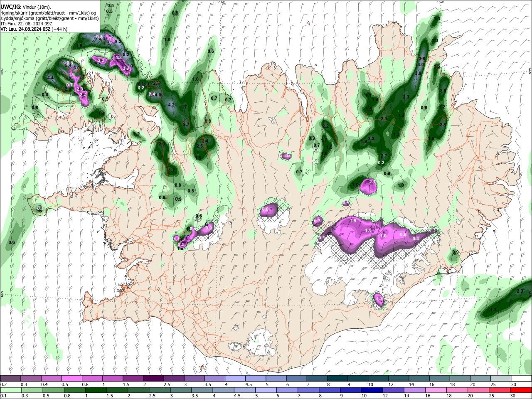Click the '25' label on rain legend
The height and width of the screenshot is (399, 532).
(x=493, y=396)
